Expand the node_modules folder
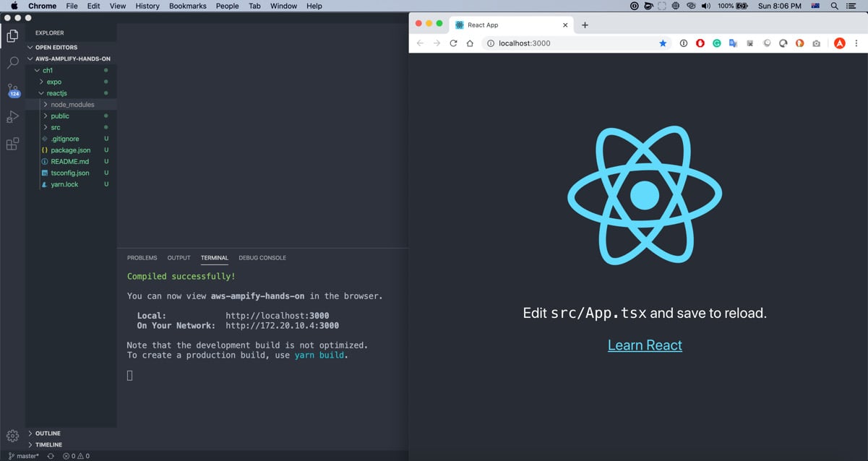868x461 pixels. click(72, 105)
